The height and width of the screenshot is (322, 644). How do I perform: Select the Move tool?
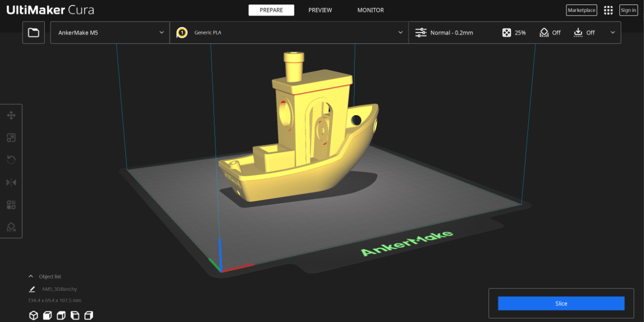click(x=11, y=115)
